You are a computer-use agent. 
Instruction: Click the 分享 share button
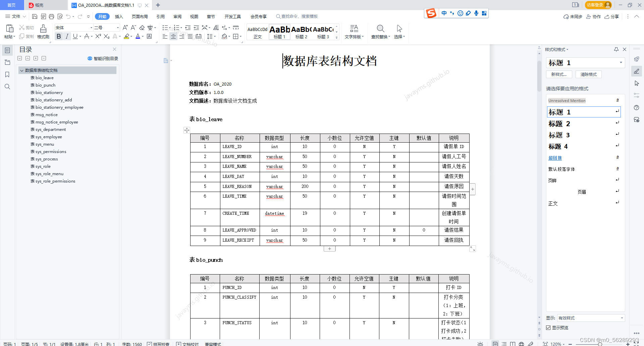coord(611,16)
